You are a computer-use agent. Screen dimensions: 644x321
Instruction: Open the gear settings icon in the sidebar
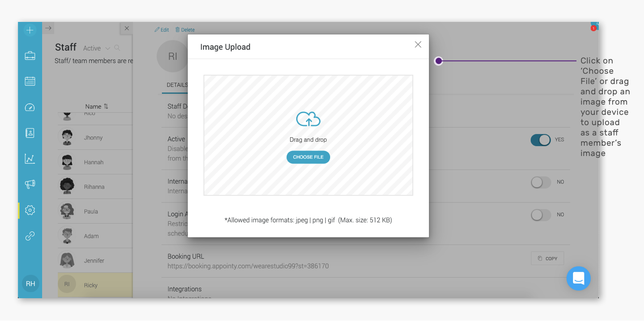[x=30, y=210]
